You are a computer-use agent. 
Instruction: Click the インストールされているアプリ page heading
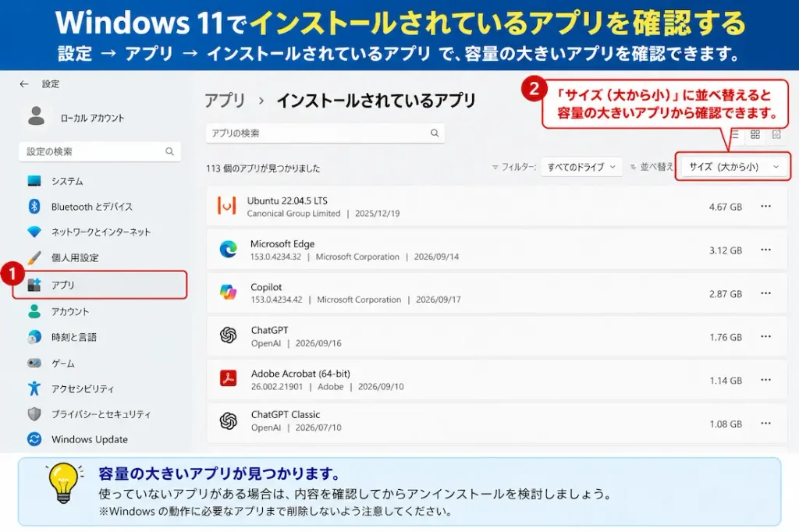tap(376, 101)
